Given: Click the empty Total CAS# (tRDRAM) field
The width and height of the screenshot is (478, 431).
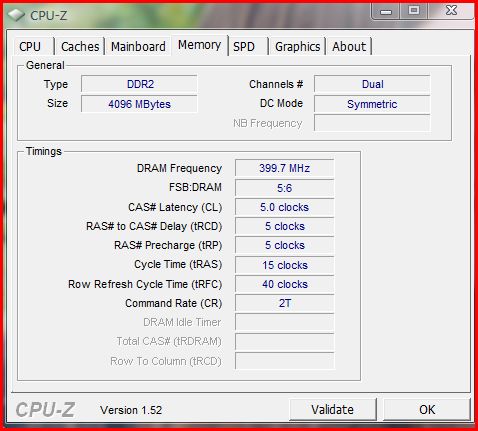Looking at the screenshot, I should (x=284, y=341).
